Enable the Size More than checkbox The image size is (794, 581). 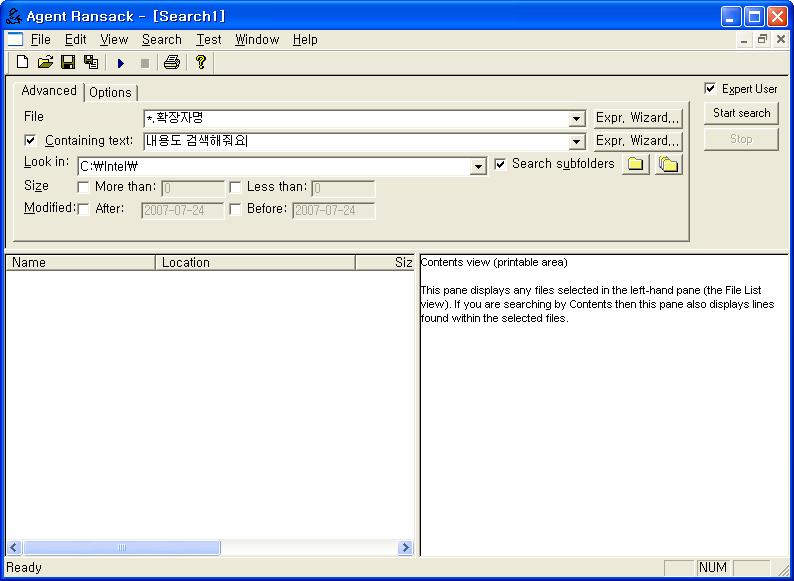[83, 187]
